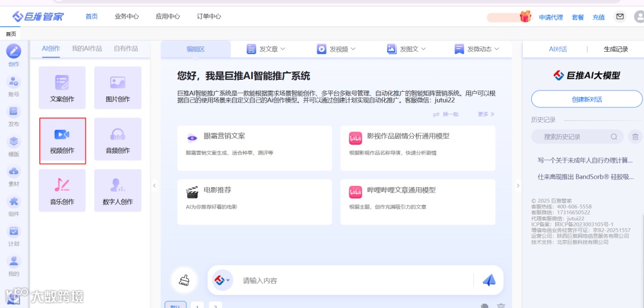The height and width of the screenshot is (308, 644).
Task: Open the 电影推荐 template card
Action: click(x=255, y=202)
